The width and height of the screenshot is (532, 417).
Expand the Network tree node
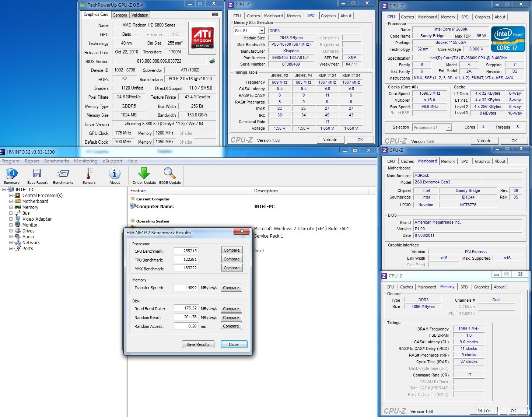click(11, 242)
